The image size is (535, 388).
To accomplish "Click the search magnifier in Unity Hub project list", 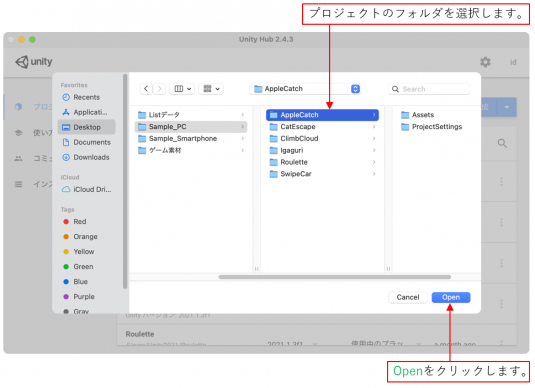I will click(x=502, y=143).
